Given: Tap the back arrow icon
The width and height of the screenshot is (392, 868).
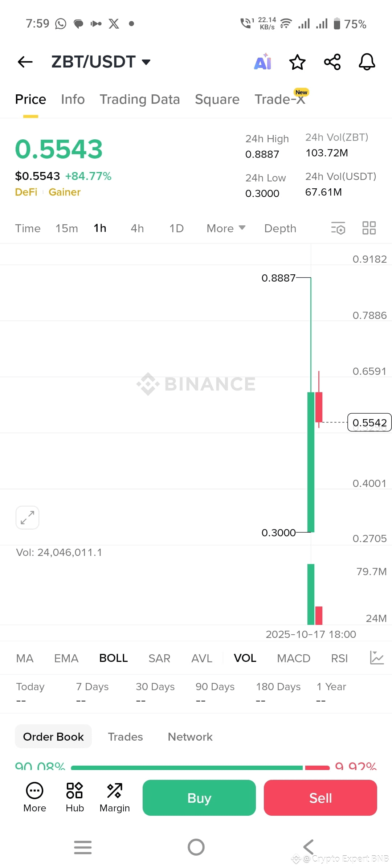Looking at the screenshot, I should (x=25, y=62).
